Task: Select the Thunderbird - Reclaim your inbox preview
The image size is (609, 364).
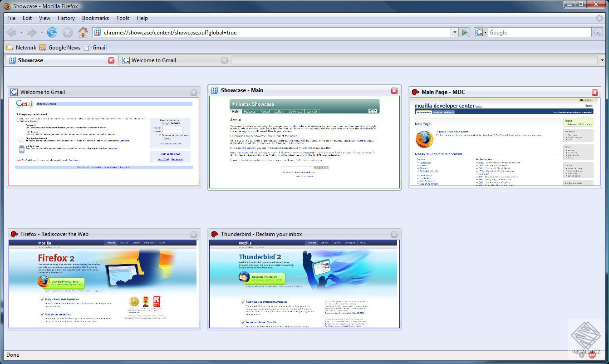Action: click(x=304, y=284)
